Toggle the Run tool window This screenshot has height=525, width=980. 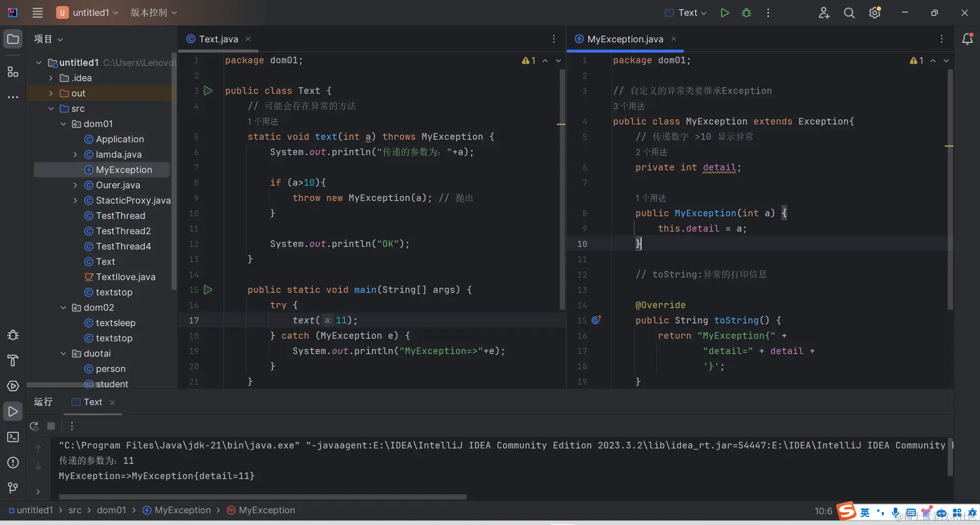point(13,412)
